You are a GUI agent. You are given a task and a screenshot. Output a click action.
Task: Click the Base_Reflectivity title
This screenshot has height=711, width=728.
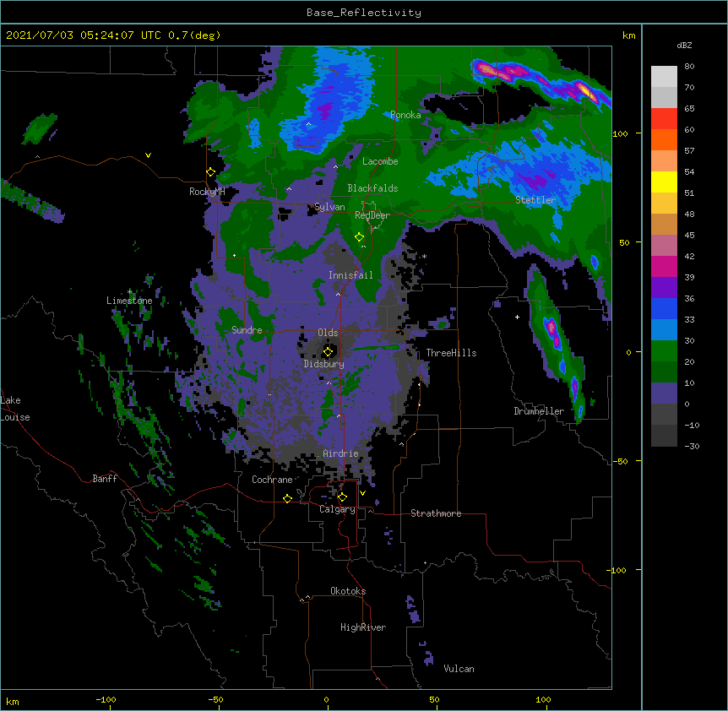364,13
